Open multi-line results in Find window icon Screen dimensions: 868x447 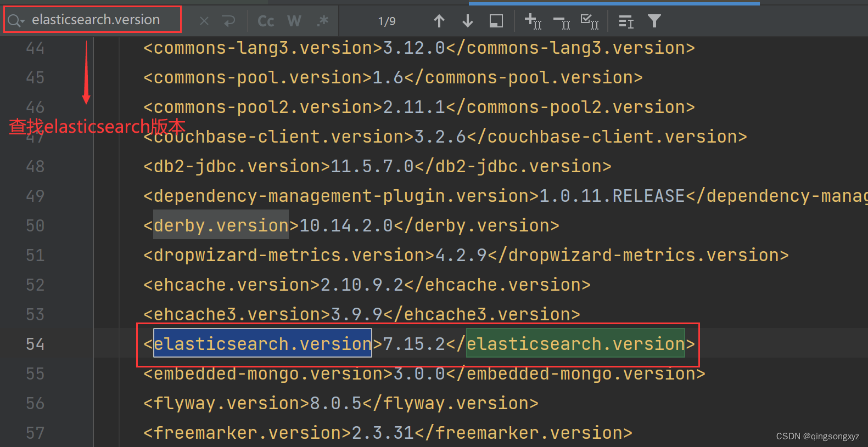pos(626,21)
